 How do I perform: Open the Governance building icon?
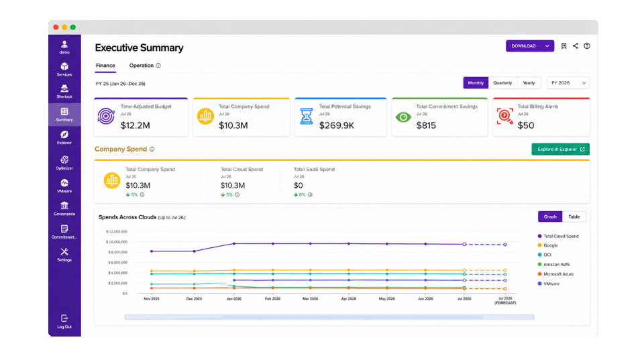click(64, 205)
